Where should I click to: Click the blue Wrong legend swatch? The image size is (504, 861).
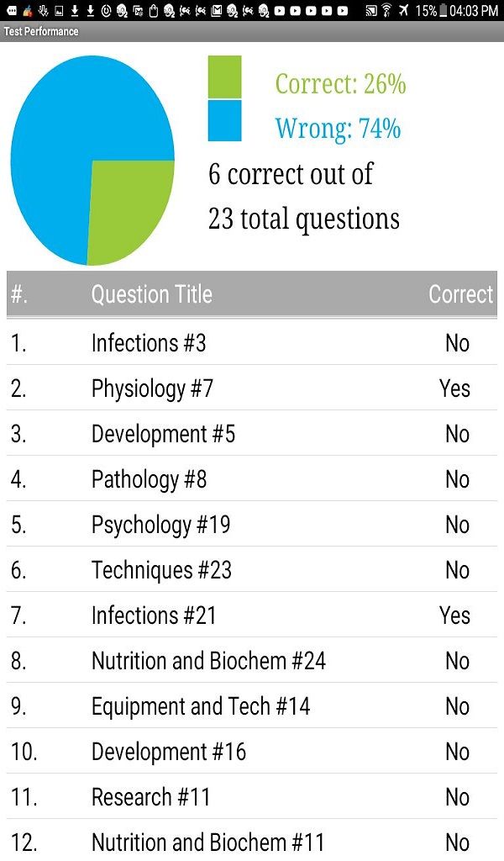tap(224, 121)
